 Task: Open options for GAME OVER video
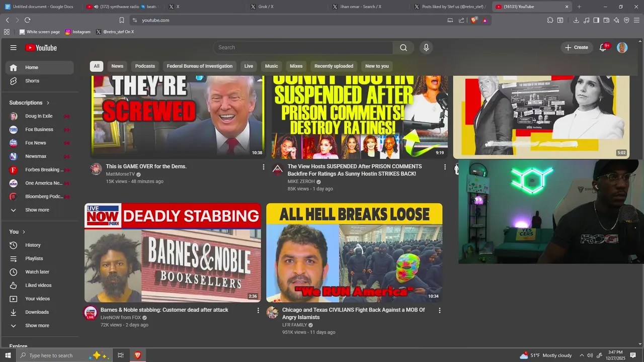[x=263, y=167]
